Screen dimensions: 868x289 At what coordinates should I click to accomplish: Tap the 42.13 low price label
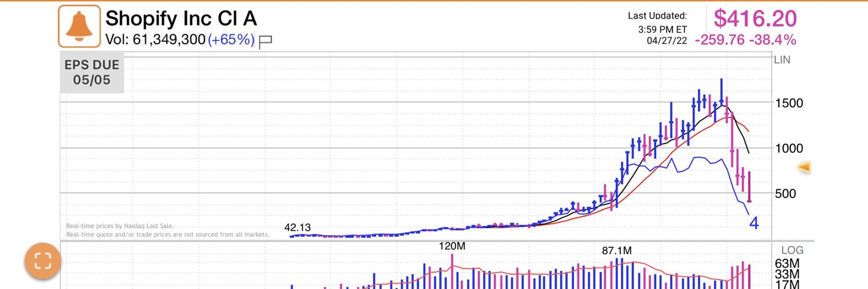pyautogui.click(x=297, y=228)
